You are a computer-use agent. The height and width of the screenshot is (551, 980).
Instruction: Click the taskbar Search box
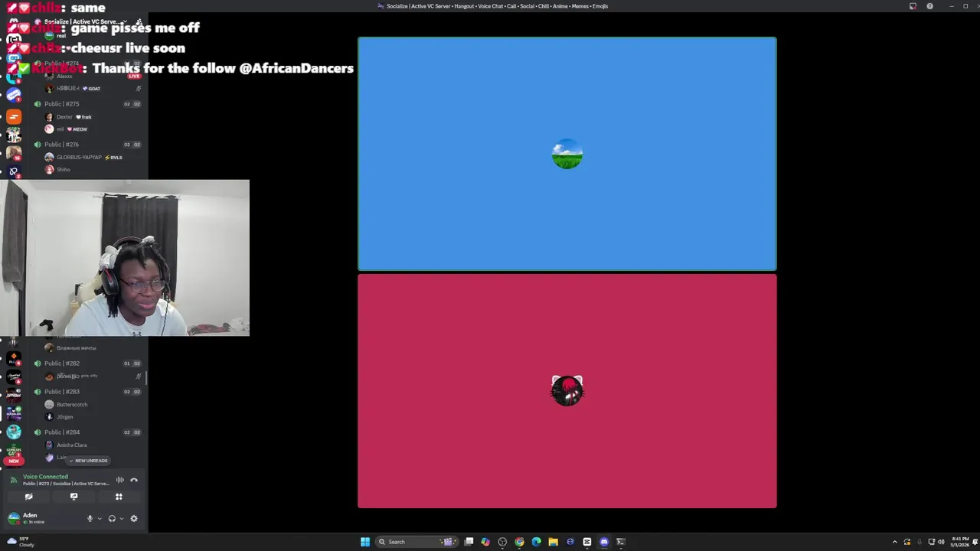click(x=416, y=542)
